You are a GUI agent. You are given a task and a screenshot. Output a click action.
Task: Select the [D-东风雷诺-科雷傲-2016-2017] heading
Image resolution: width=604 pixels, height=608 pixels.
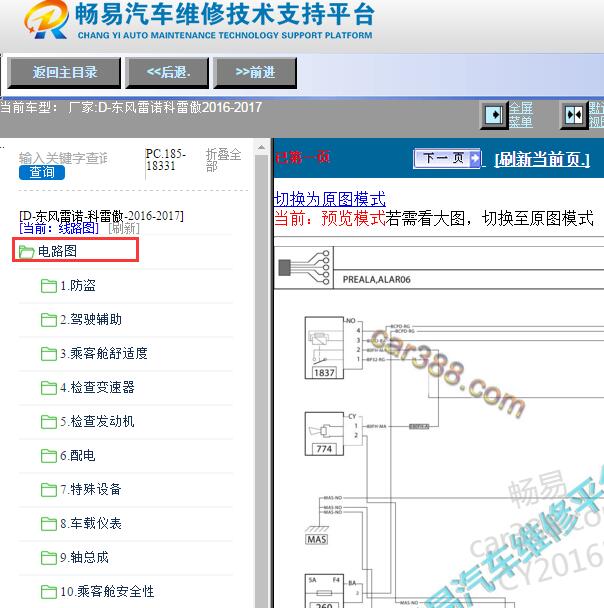102,216
